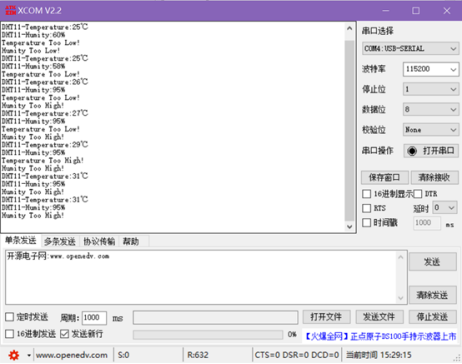The width and height of the screenshot is (462, 364).
Task: Click the DHT11-Humity:60% log line
Action: point(33,35)
